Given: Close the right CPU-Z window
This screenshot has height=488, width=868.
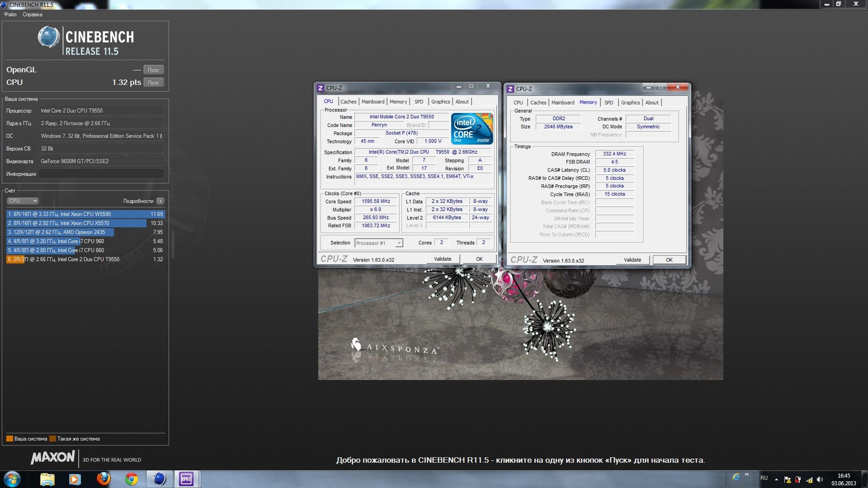Looking at the screenshot, I should click(678, 87).
